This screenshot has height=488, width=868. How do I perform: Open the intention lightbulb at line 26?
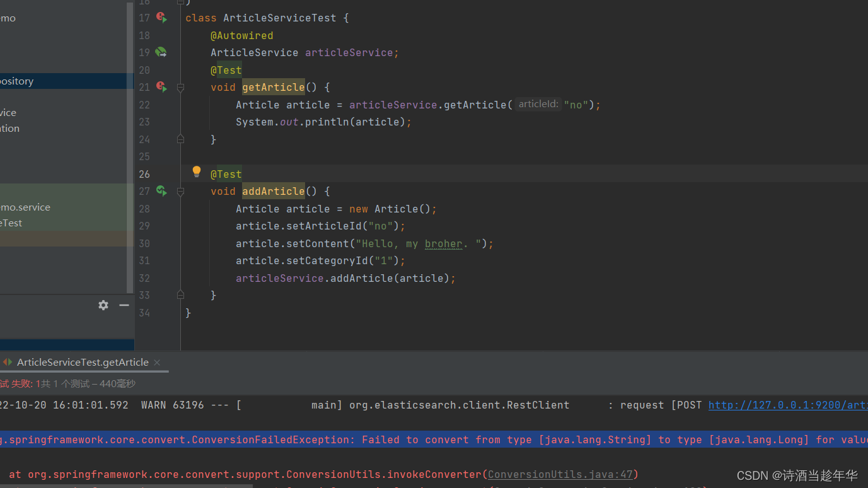(197, 171)
